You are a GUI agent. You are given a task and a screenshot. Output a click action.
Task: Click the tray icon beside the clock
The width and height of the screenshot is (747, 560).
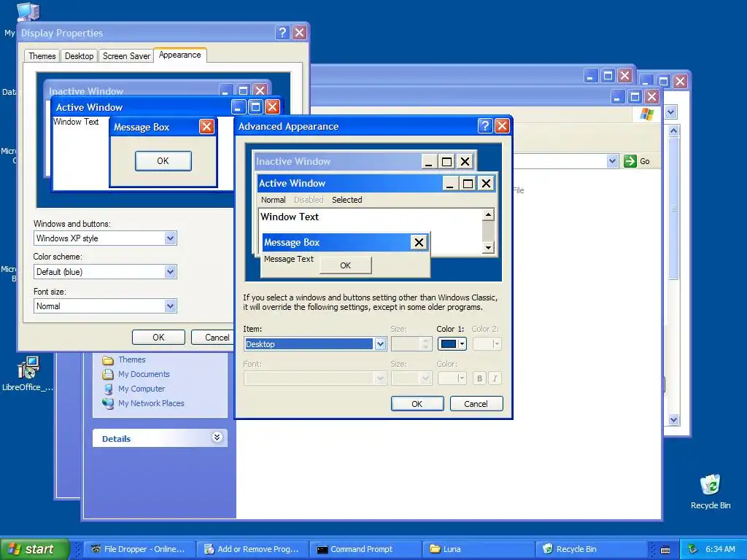tap(693, 549)
